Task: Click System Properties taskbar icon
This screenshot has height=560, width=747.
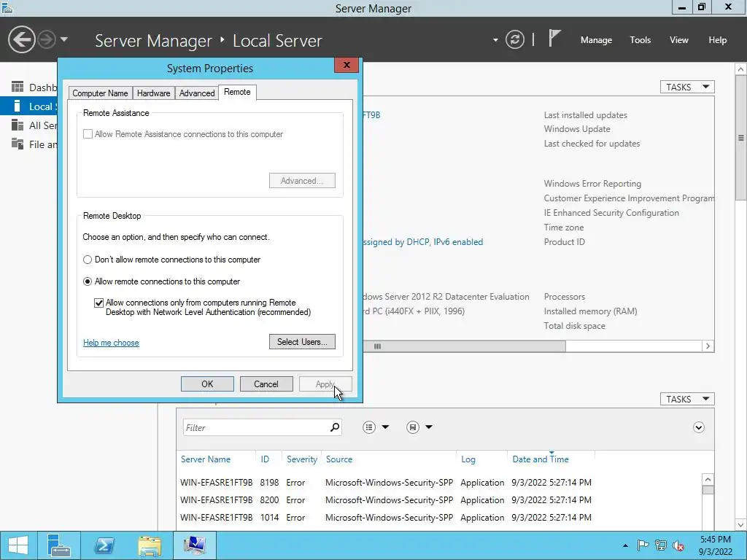Action: click(x=195, y=545)
